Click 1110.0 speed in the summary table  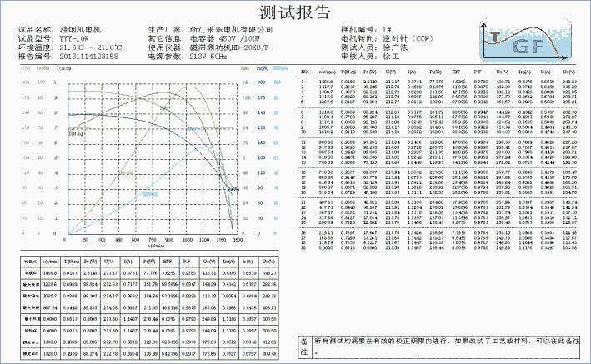pos(50,342)
